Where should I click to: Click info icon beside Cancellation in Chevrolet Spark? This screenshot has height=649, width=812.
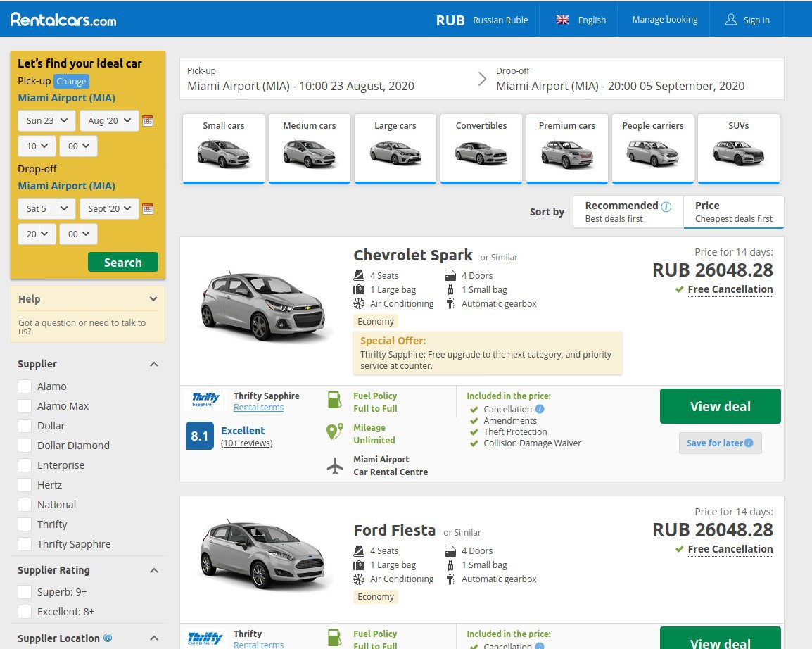540,409
